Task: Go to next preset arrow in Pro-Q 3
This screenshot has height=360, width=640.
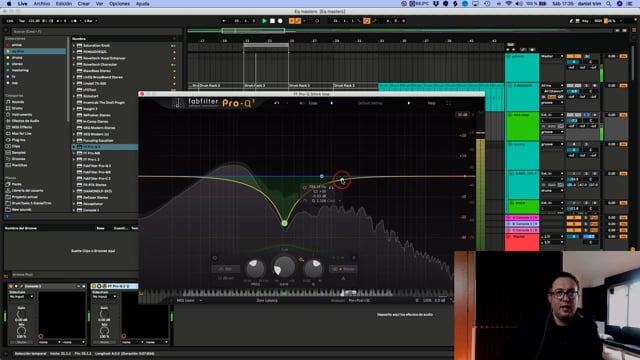Action: [409, 103]
